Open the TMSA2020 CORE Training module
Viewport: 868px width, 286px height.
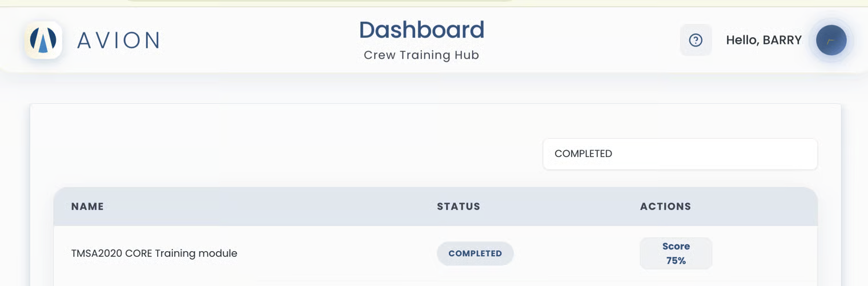(154, 253)
